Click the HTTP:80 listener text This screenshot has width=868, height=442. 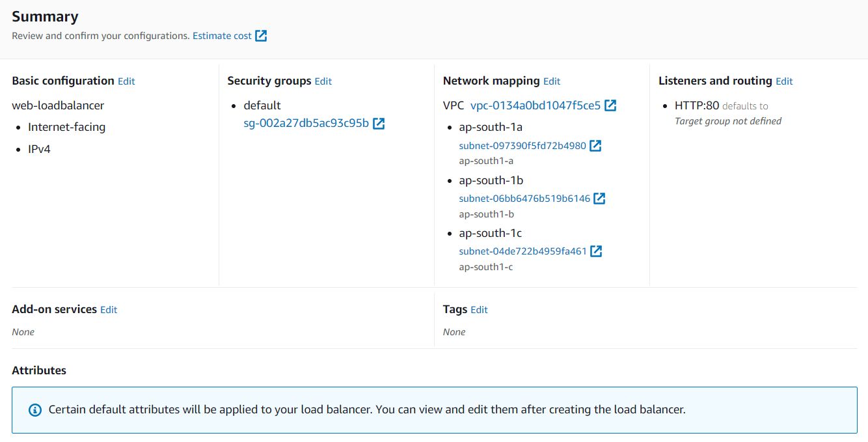pyautogui.click(x=697, y=105)
